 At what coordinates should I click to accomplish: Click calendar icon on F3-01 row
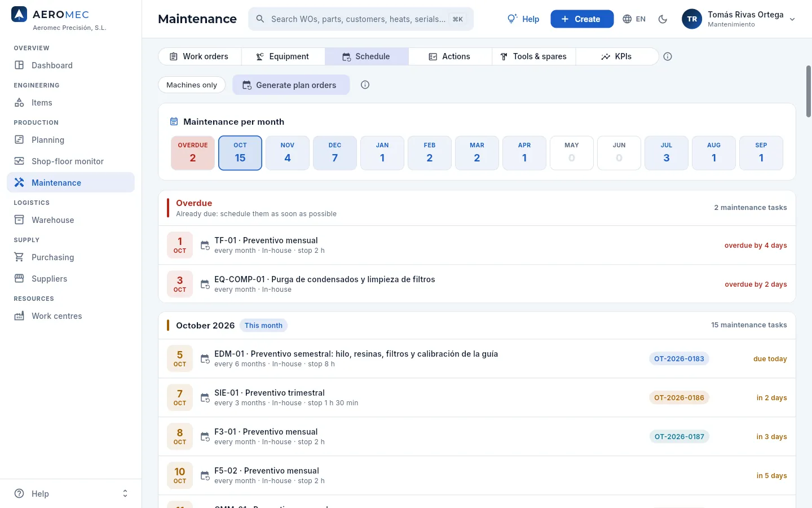coord(205,437)
